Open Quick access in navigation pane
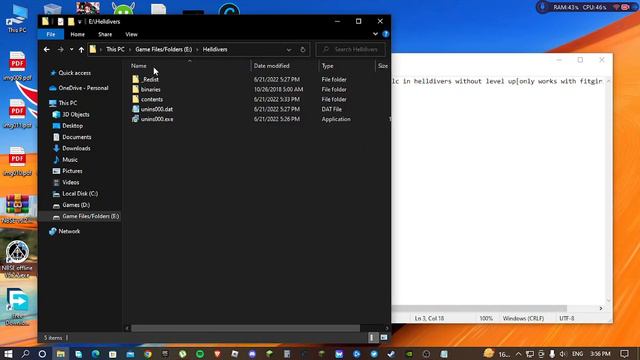 (x=74, y=73)
